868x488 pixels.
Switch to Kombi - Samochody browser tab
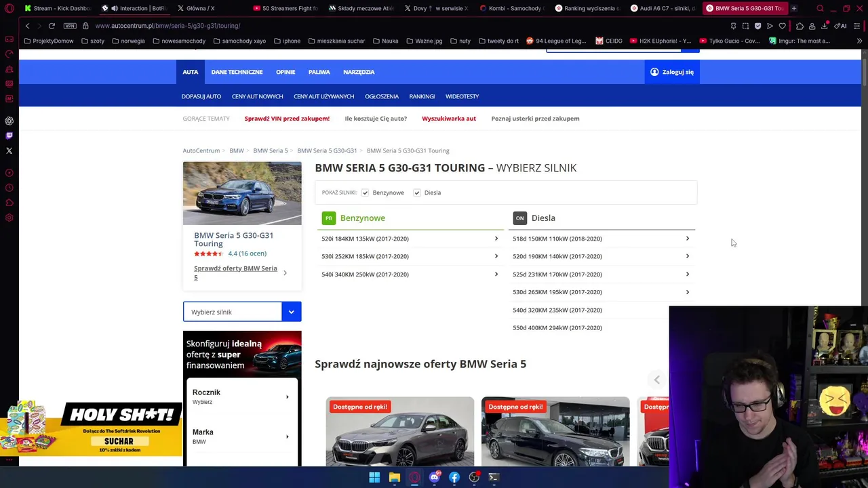[x=511, y=8]
